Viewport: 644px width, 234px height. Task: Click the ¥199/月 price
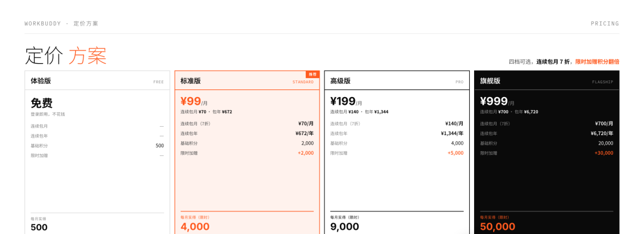coord(346,101)
